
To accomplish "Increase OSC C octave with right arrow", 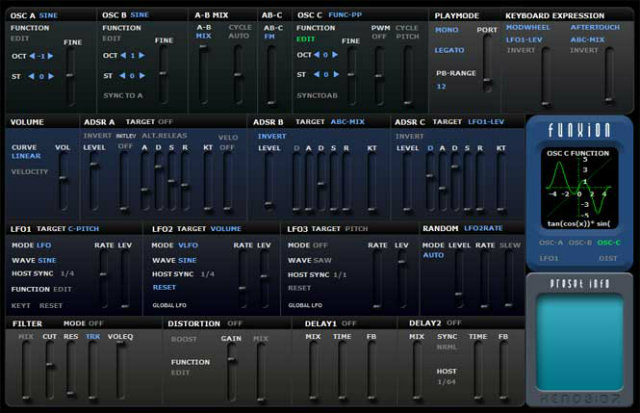I will (x=335, y=54).
